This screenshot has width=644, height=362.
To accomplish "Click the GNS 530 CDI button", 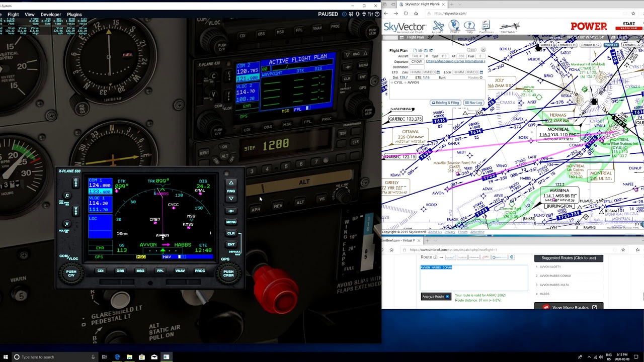I will pyautogui.click(x=101, y=271).
